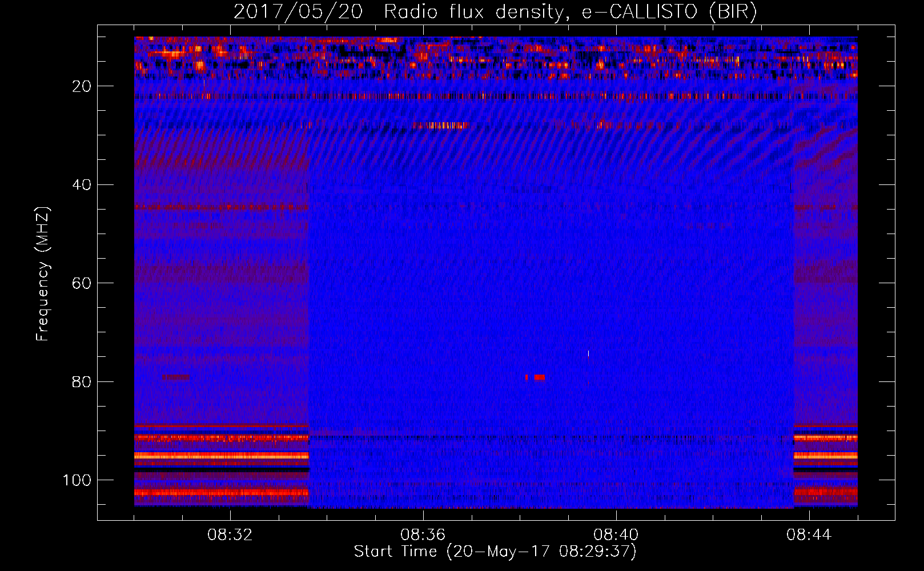
Task: Click the '08:36' time tick label
Action: coord(423,535)
